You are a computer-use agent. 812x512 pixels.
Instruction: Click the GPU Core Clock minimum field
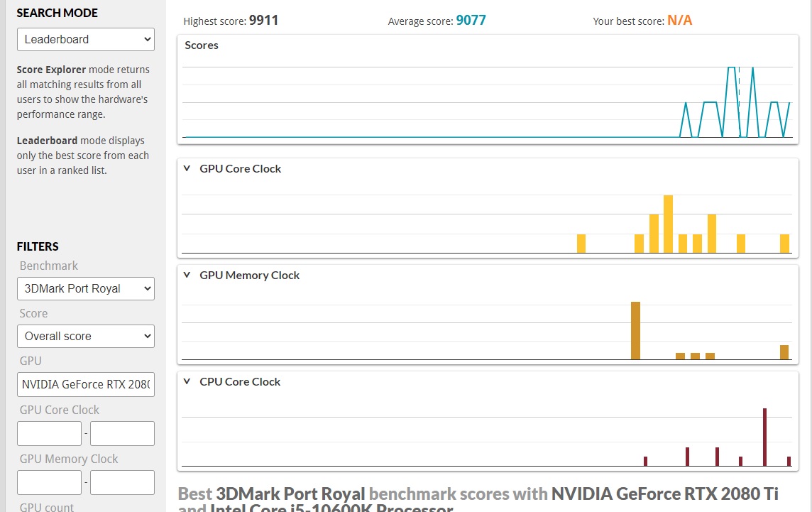coord(49,433)
